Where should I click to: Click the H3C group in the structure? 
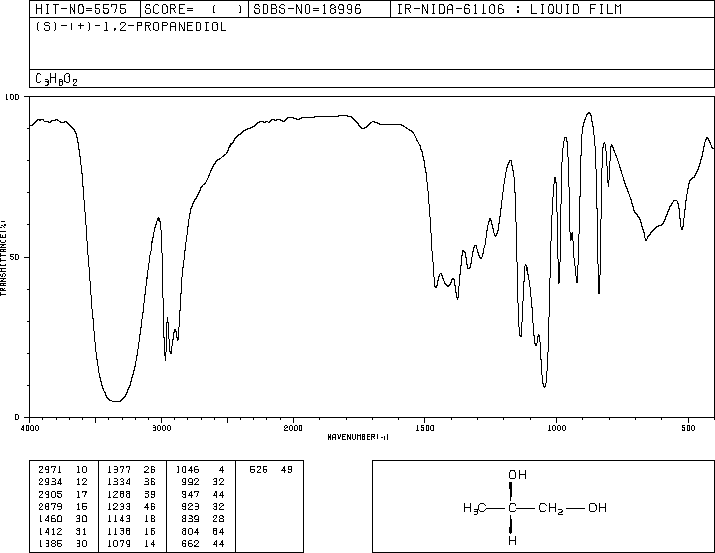click(x=475, y=508)
